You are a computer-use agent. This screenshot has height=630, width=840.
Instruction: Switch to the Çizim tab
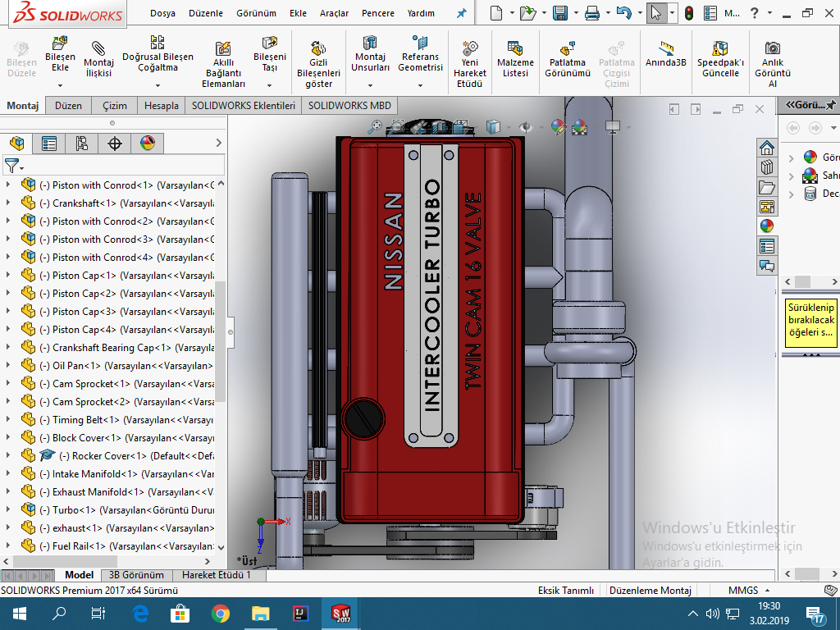point(115,106)
